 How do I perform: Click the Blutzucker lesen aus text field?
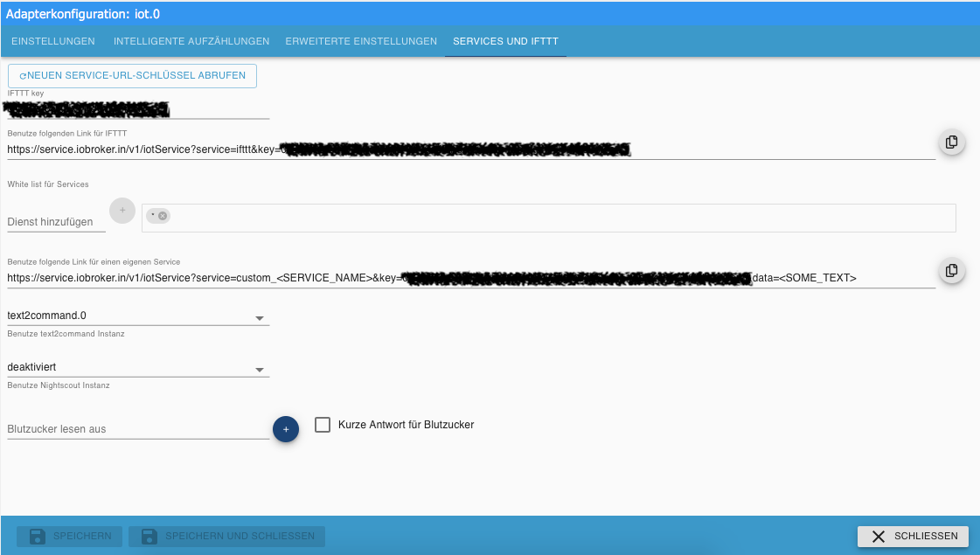click(x=137, y=429)
